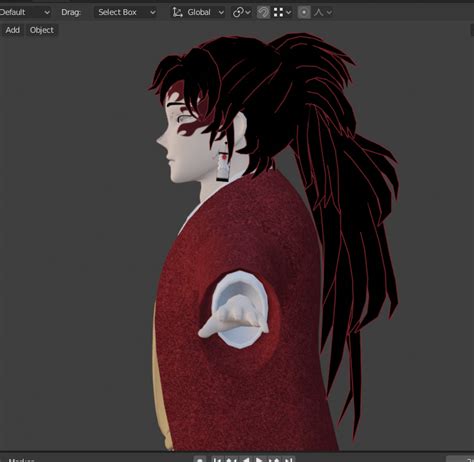Play the animation forward
Screen dimensions: 474x462
point(259,459)
